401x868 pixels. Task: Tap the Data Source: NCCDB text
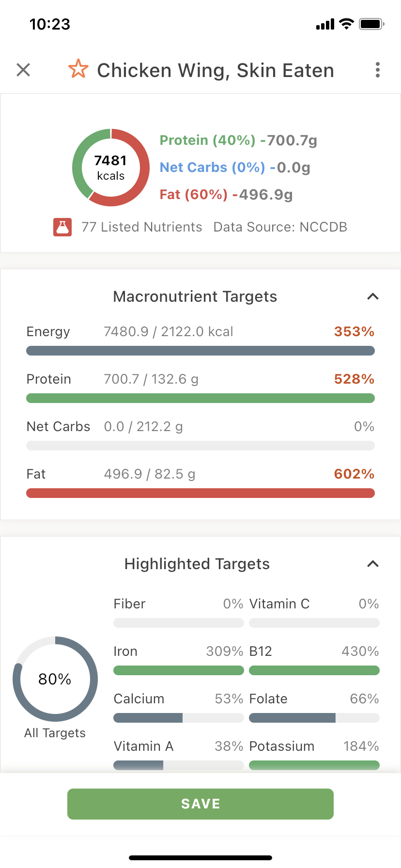[x=280, y=227]
